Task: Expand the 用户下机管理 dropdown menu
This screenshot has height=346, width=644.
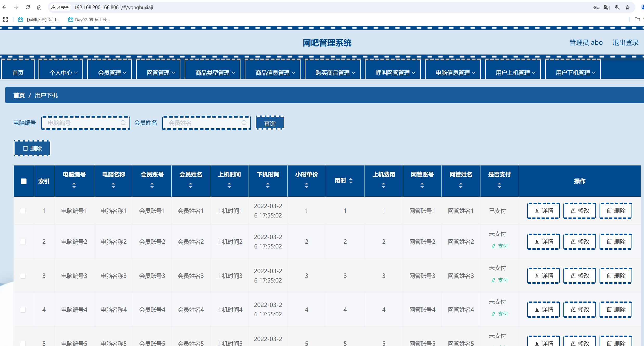Action: coord(575,73)
